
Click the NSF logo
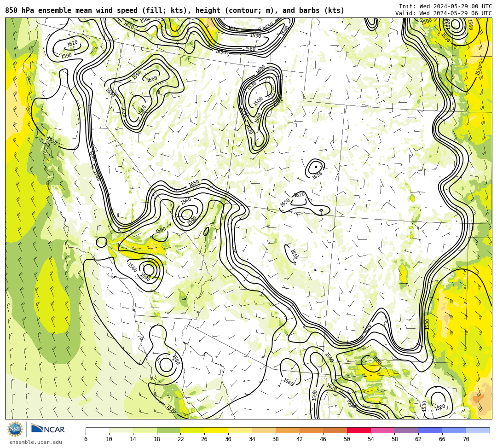tap(15, 429)
